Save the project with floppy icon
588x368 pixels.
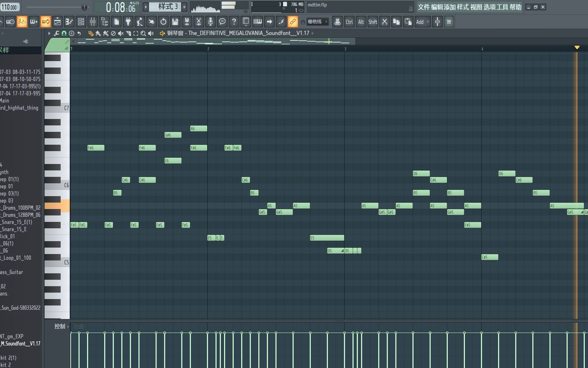point(175,22)
